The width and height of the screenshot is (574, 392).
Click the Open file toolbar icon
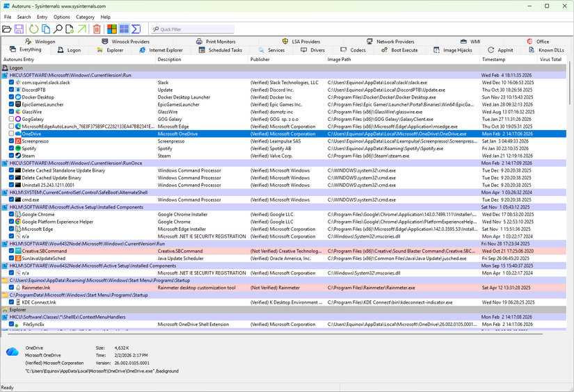click(x=7, y=29)
